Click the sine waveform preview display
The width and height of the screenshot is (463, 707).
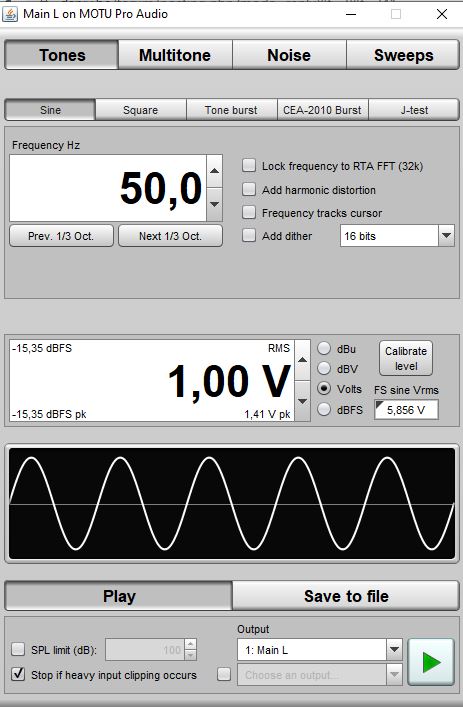232,504
